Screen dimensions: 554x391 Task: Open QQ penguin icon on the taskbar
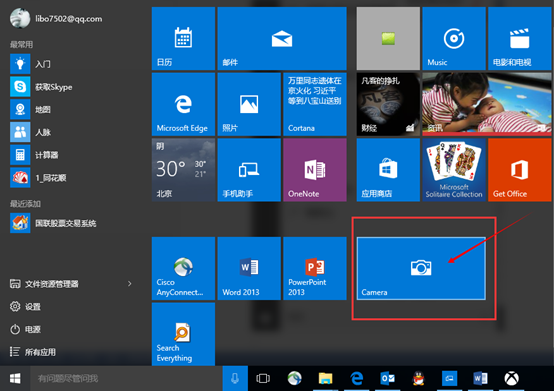[418, 378]
